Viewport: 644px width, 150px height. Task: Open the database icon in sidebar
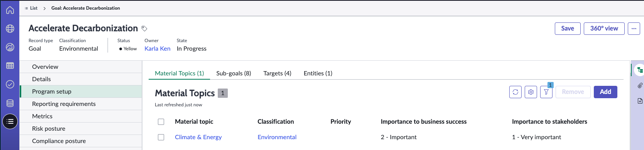click(10, 103)
